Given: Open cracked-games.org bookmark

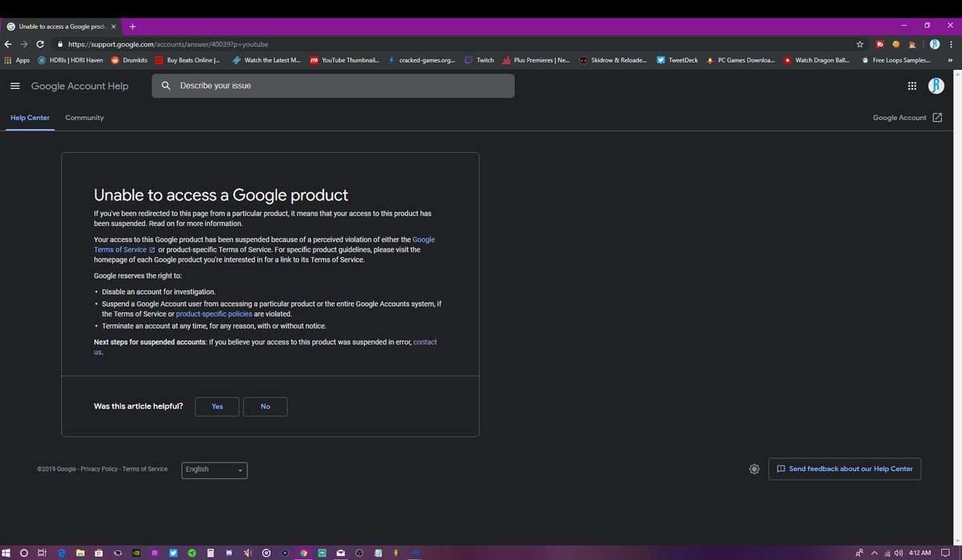Looking at the screenshot, I should (421, 60).
